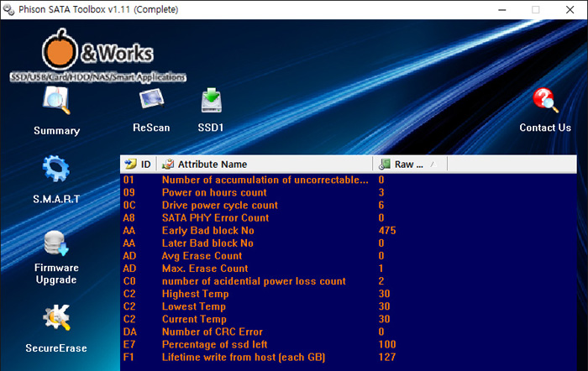
Task: Select 'Number of CRC Error' row
Action: [349, 332]
